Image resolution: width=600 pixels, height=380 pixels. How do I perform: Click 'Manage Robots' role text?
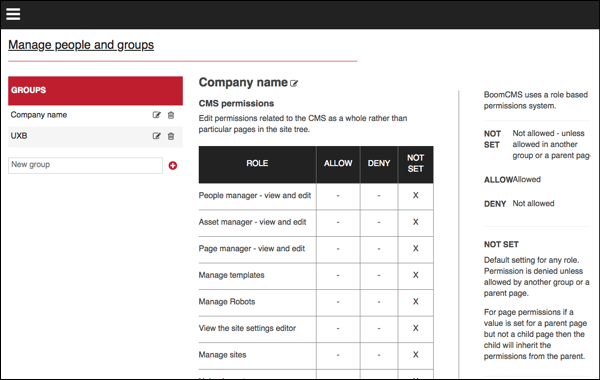coord(227,302)
